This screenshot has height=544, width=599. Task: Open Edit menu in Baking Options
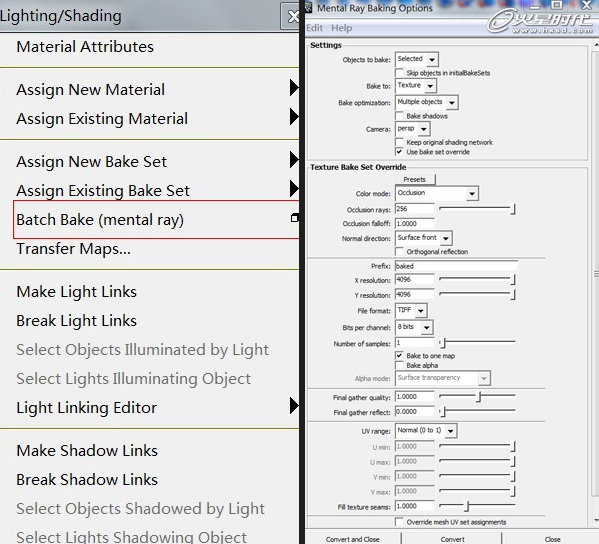[314, 28]
